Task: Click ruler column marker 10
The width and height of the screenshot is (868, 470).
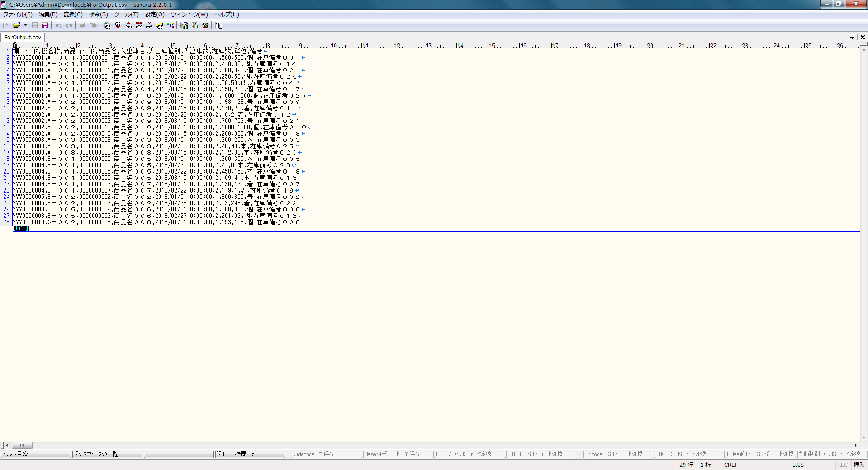Action: click(334, 46)
